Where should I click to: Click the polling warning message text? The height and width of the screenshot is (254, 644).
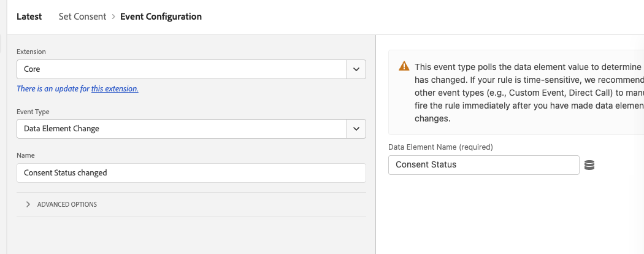(x=529, y=93)
